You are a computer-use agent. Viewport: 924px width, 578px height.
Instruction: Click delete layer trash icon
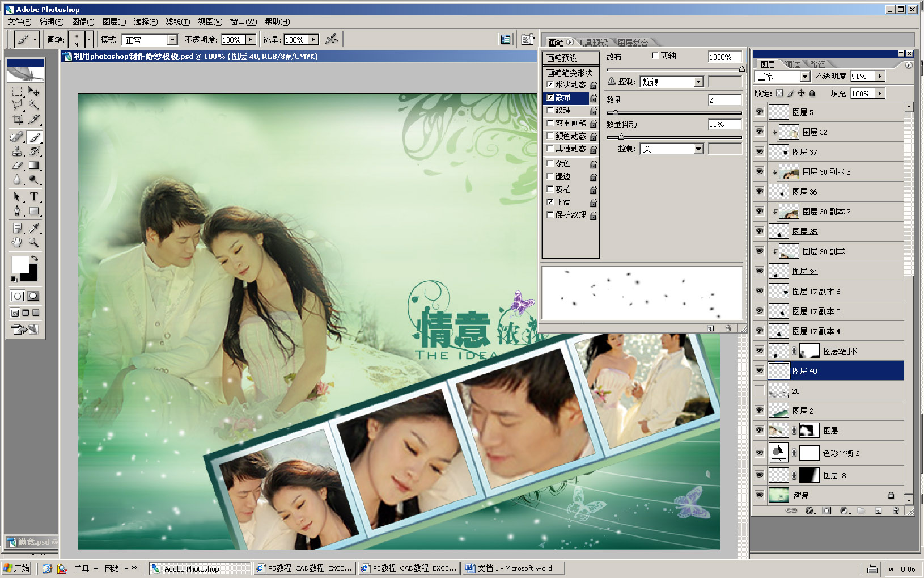tap(896, 511)
